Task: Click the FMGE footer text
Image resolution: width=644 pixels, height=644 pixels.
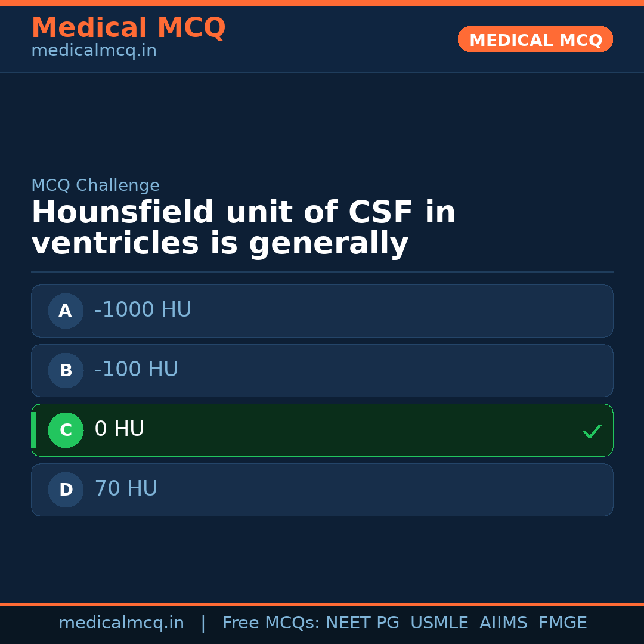Action: tap(562, 623)
